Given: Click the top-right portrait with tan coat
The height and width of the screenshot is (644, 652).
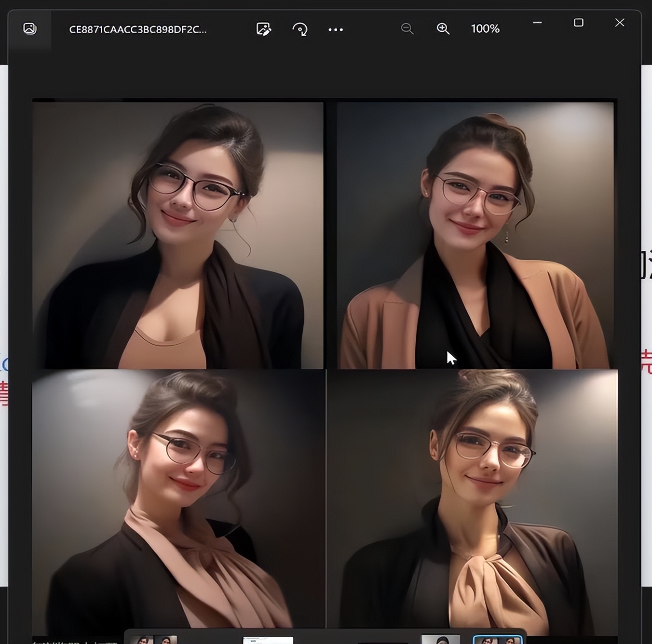Looking at the screenshot, I should tap(475, 235).
